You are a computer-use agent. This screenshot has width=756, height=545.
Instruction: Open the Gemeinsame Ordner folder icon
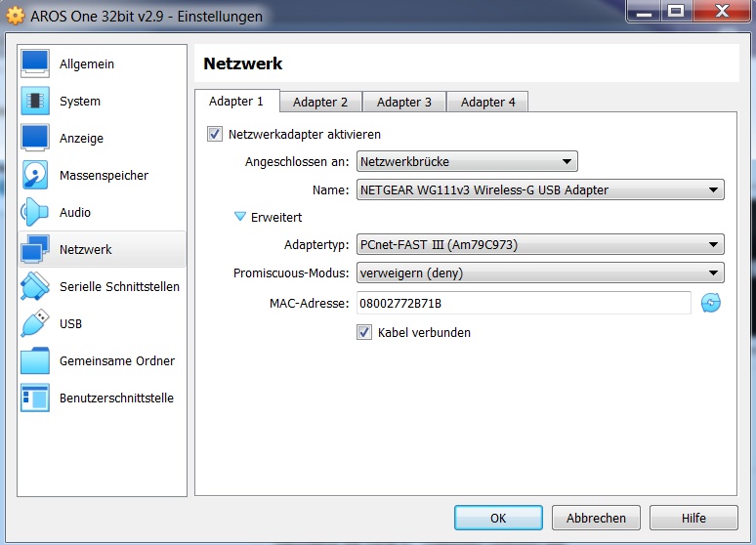tap(35, 360)
